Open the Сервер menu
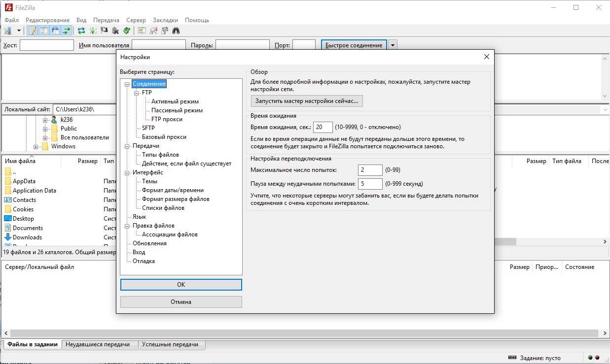The height and width of the screenshot is (364, 610). [136, 20]
